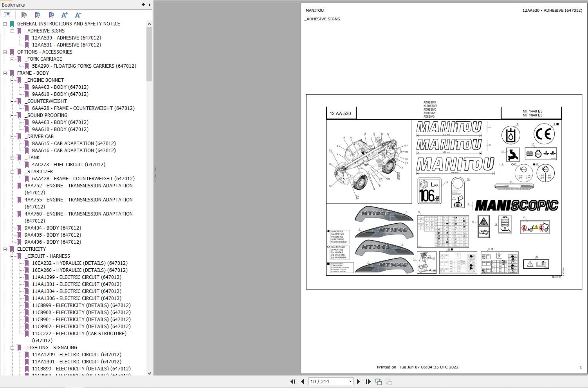The height and width of the screenshot is (388, 588).
Task: Collapse the _STABILIZER node
Action: (13, 172)
